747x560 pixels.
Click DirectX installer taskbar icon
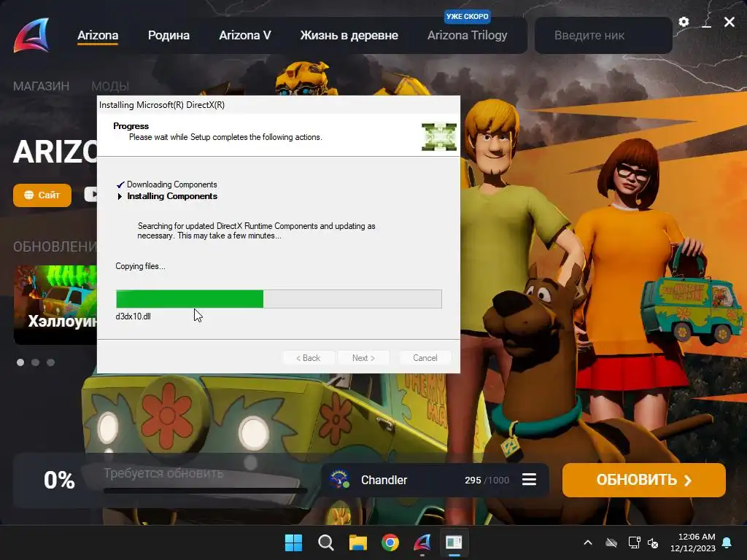pyautogui.click(x=454, y=542)
